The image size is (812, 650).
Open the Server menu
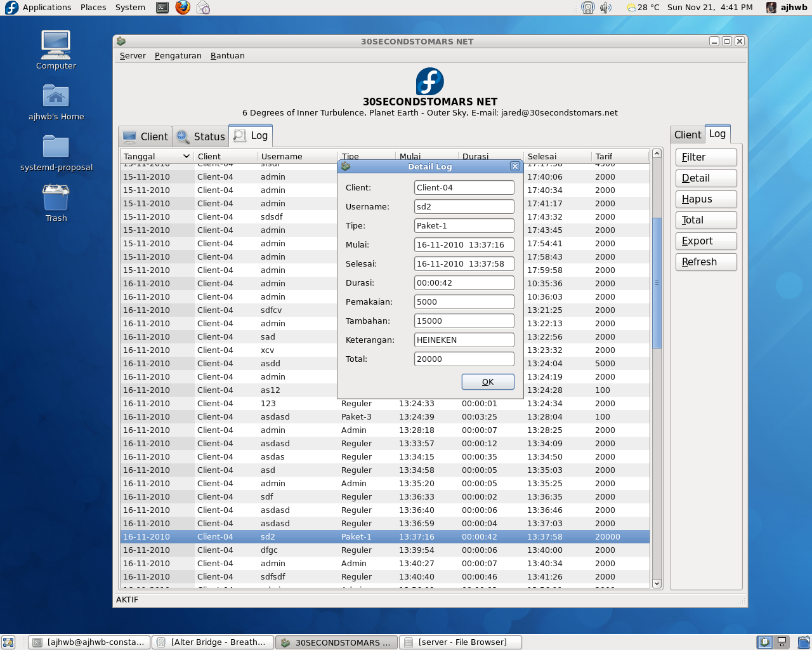click(132, 55)
